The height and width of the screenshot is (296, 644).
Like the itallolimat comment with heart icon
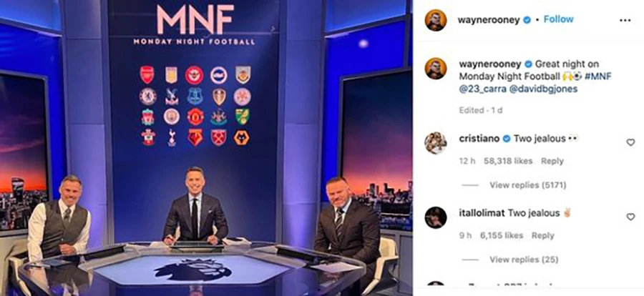[630, 217]
